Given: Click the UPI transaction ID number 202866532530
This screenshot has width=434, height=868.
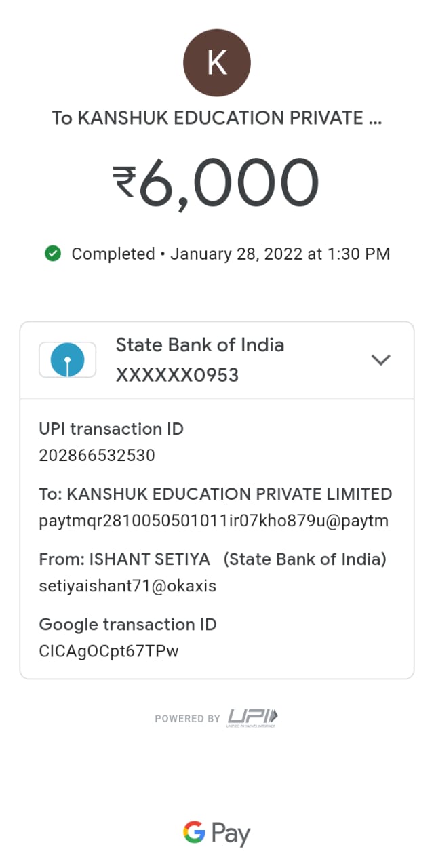Looking at the screenshot, I should 97,456.
